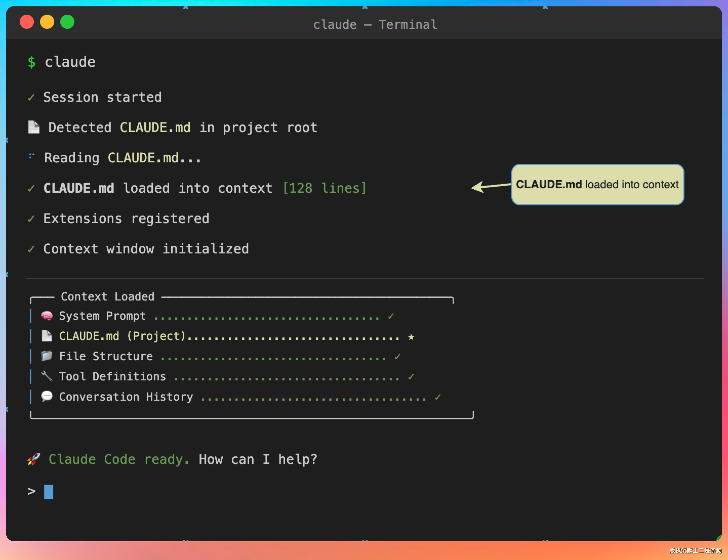Click the brain icon beside System Prompt
The image size is (728, 560).
click(x=47, y=315)
